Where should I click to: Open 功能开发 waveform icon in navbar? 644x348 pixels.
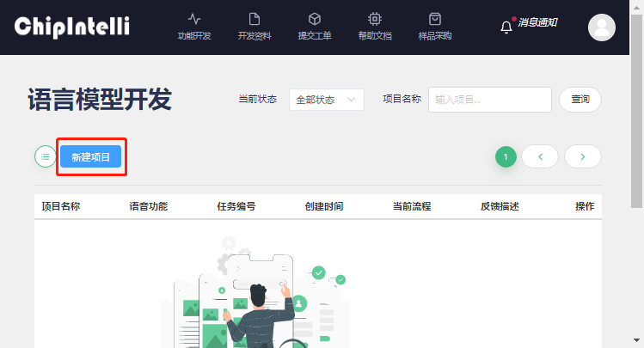pyautogui.click(x=193, y=19)
